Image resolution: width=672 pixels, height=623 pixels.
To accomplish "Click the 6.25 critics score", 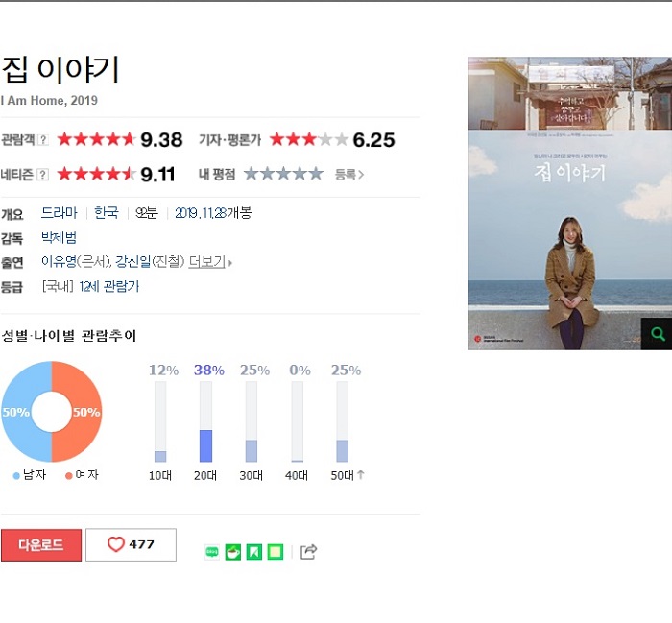I will click(x=373, y=140).
